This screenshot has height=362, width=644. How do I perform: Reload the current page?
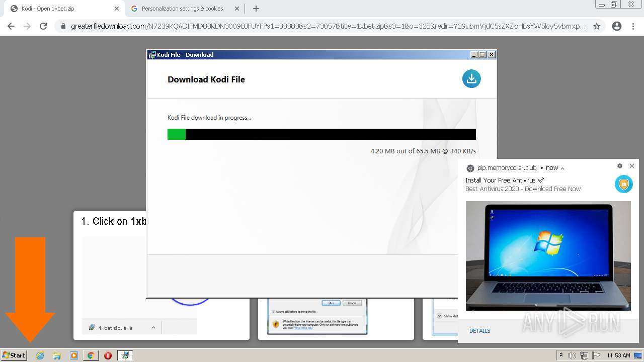click(x=43, y=26)
